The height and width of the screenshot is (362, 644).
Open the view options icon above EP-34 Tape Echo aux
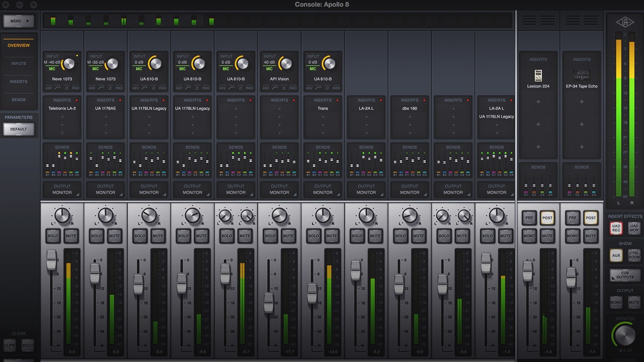click(582, 20)
